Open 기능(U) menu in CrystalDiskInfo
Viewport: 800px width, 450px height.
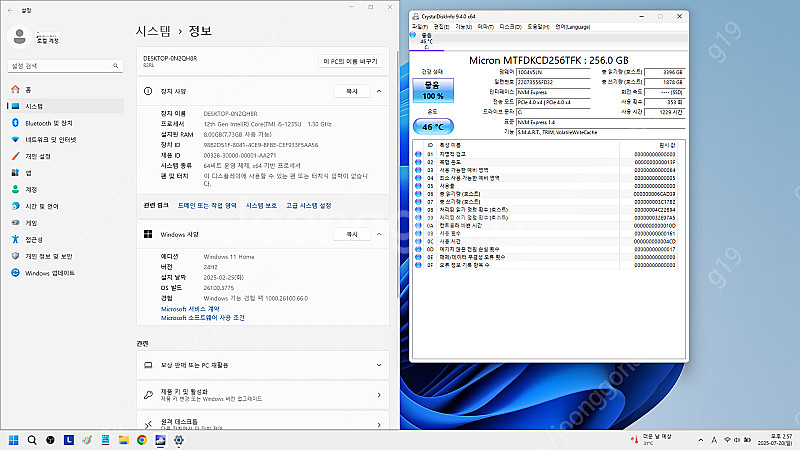[463, 27]
